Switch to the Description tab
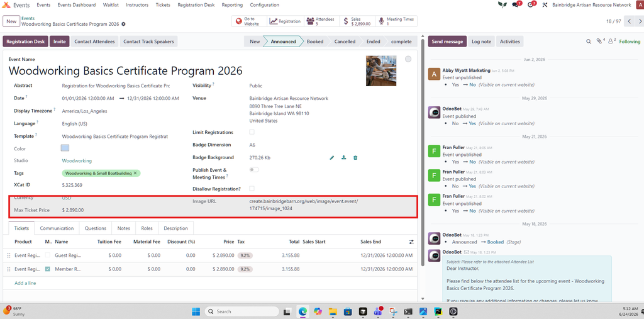Screen dimensions: 644x319 (x=176, y=228)
